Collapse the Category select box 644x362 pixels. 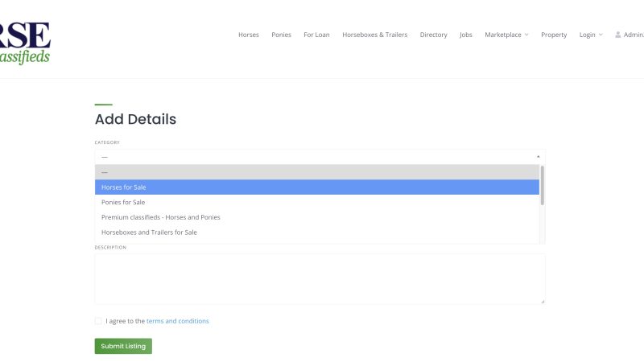tap(320, 157)
